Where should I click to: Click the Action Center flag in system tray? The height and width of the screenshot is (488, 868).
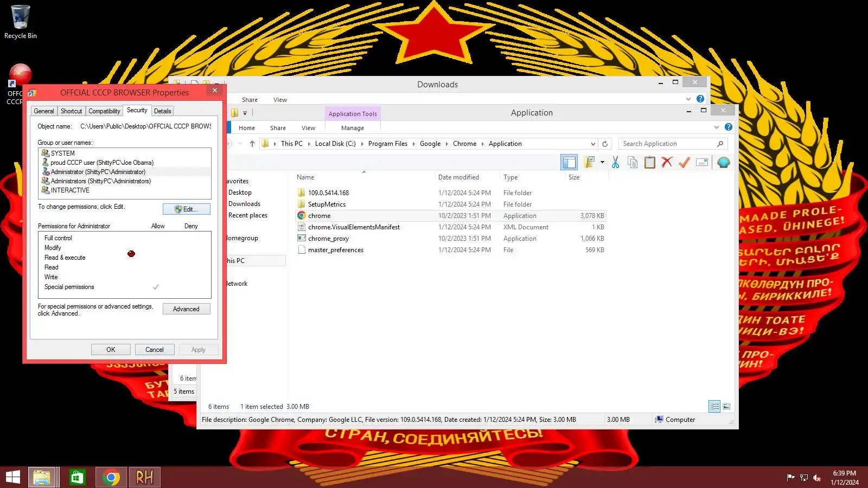tap(790, 478)
